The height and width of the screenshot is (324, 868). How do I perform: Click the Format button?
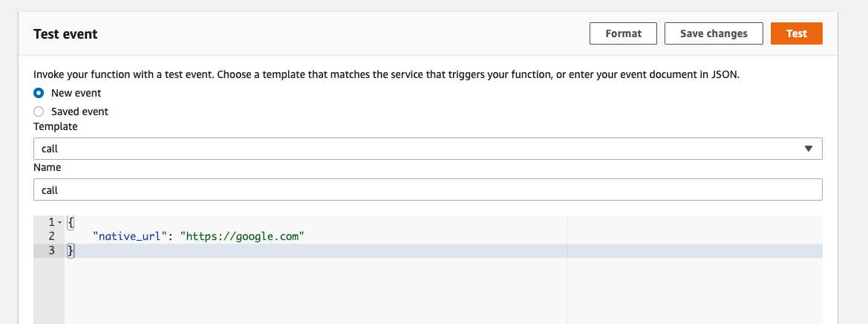[x=623, y=33]
